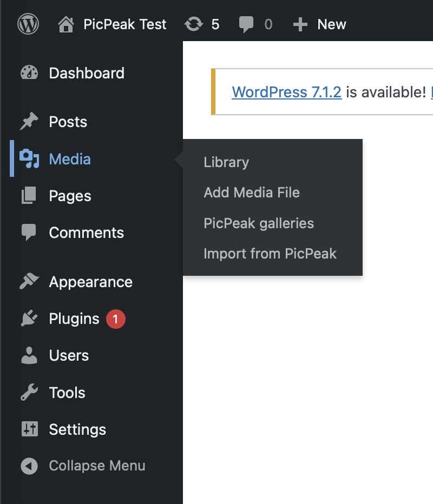Open PicPeak galleries from the submenu
The height and width of the screenshot is (504, 433).
pos(259,223)
